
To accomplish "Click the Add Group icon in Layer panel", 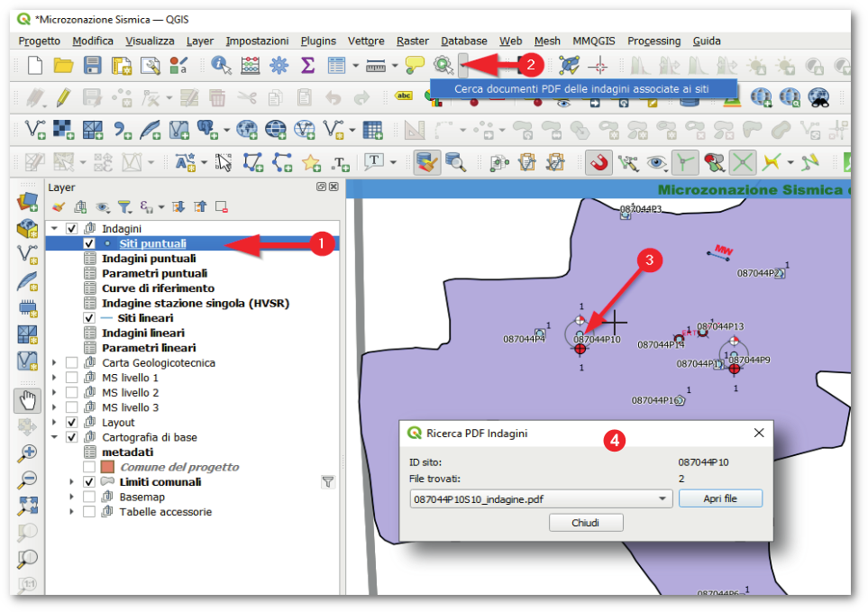I will [80, 207].
